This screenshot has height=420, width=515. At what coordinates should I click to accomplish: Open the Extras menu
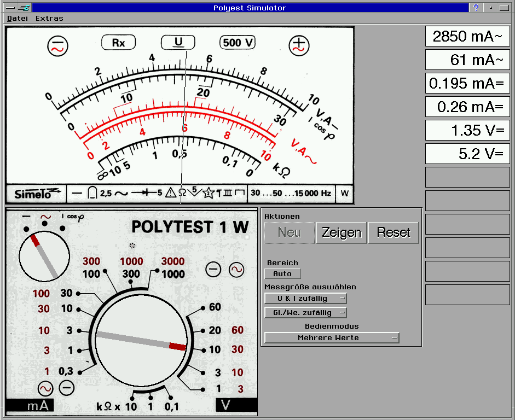49,18
